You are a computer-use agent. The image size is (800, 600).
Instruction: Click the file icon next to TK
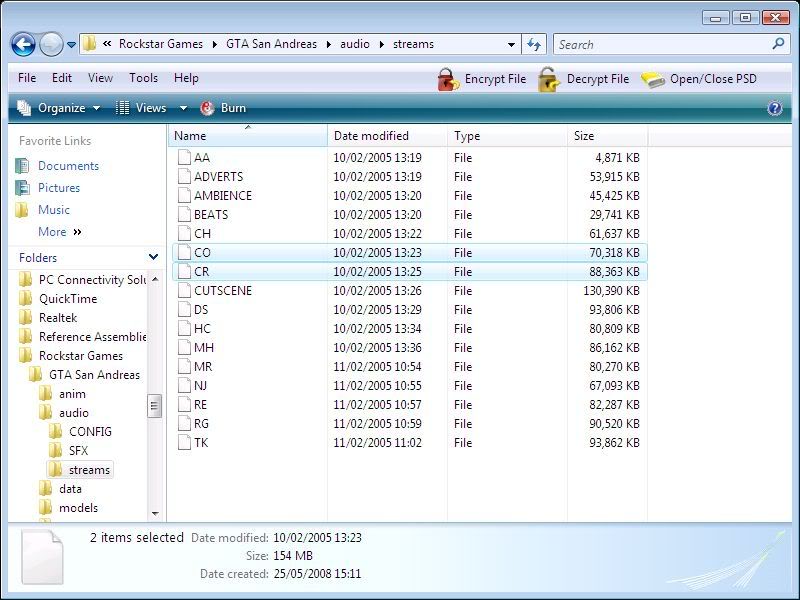[x=184, y=443]
